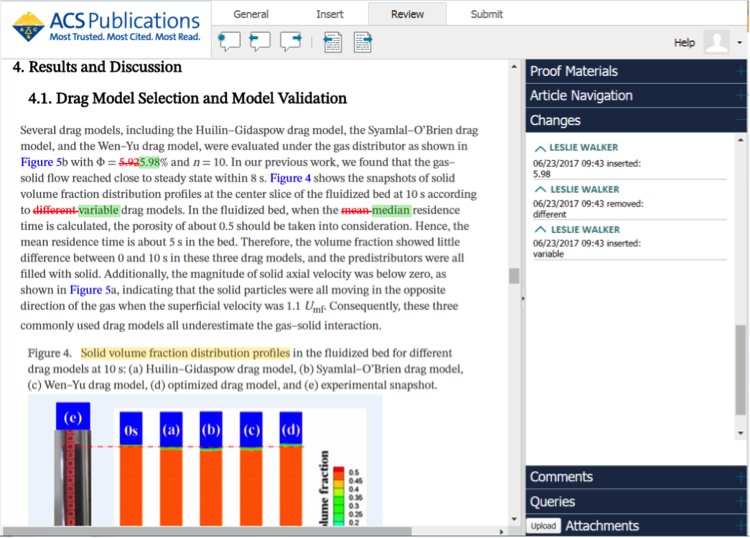750x538 pixels.
Task: Click the document vertical scrollbar thumb
Action: point(514,276)
